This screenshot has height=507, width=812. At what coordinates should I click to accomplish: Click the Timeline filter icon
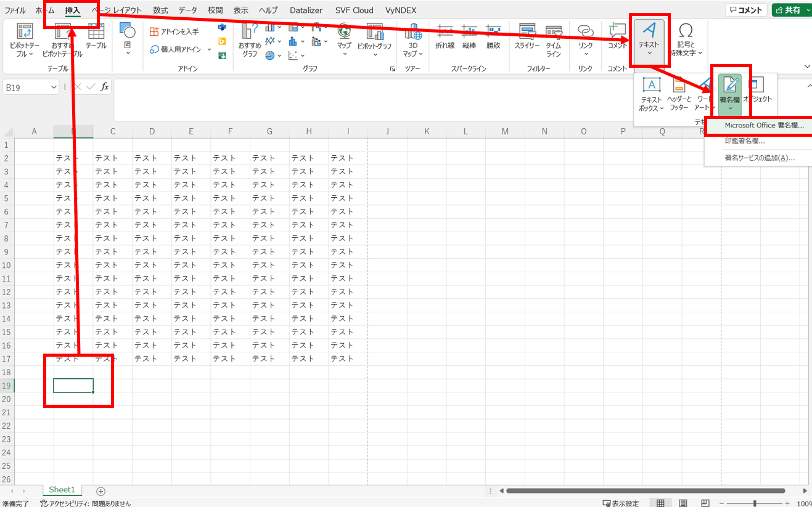pos(554,40)
